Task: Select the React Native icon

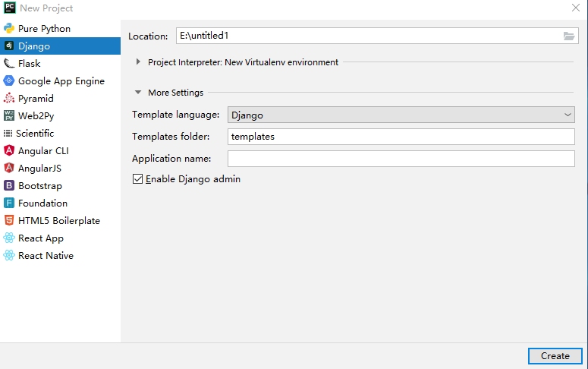Action: (x=9, y=255)
